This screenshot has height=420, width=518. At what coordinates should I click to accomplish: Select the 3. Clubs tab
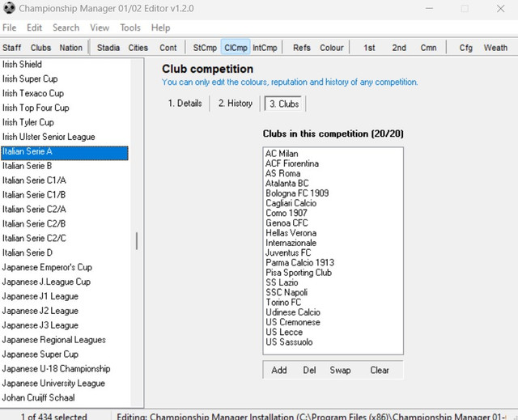[x=284, y=104]
